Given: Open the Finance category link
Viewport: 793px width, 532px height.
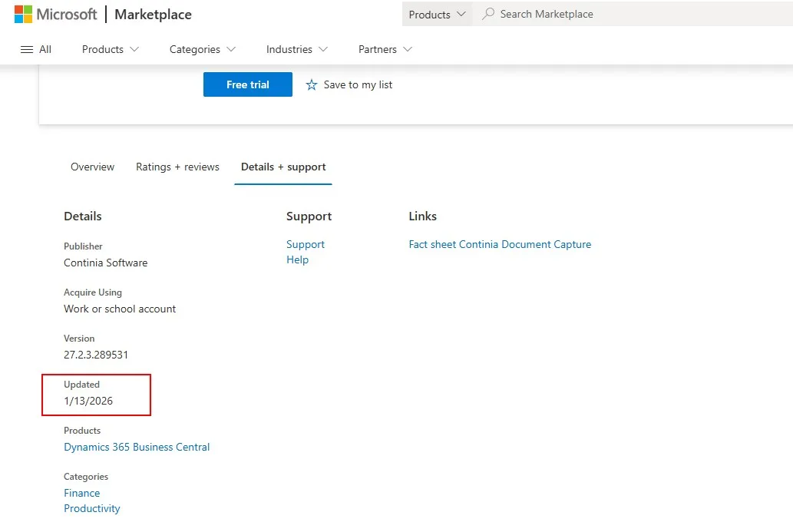Looking at the screenshot, I should point(82,493).
